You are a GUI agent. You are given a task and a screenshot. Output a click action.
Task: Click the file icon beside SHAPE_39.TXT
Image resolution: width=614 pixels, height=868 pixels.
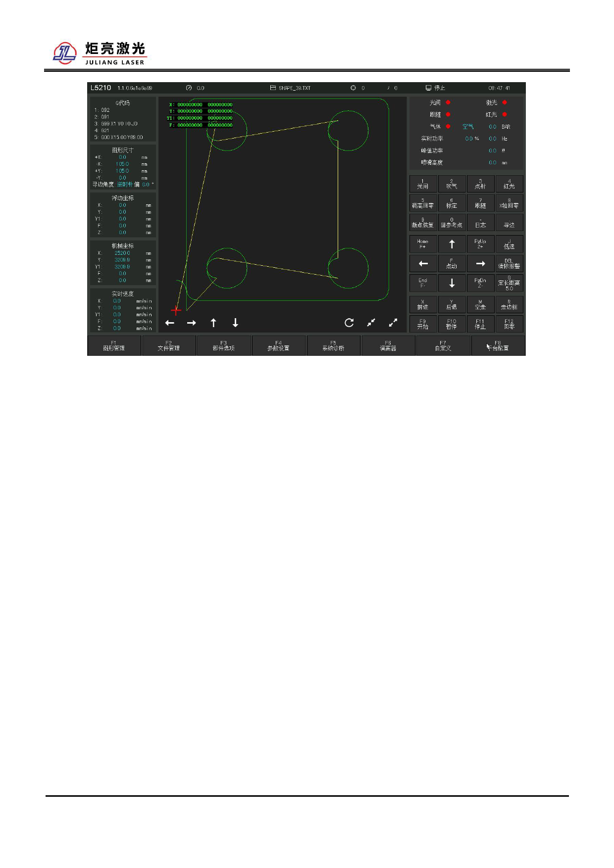[x=273, y=88]
